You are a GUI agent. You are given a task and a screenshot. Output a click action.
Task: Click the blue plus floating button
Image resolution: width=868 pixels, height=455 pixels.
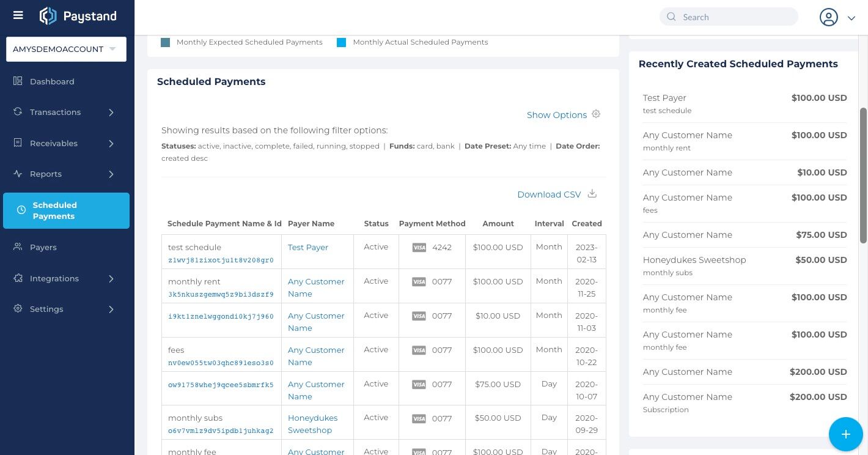tap(846, 434)
